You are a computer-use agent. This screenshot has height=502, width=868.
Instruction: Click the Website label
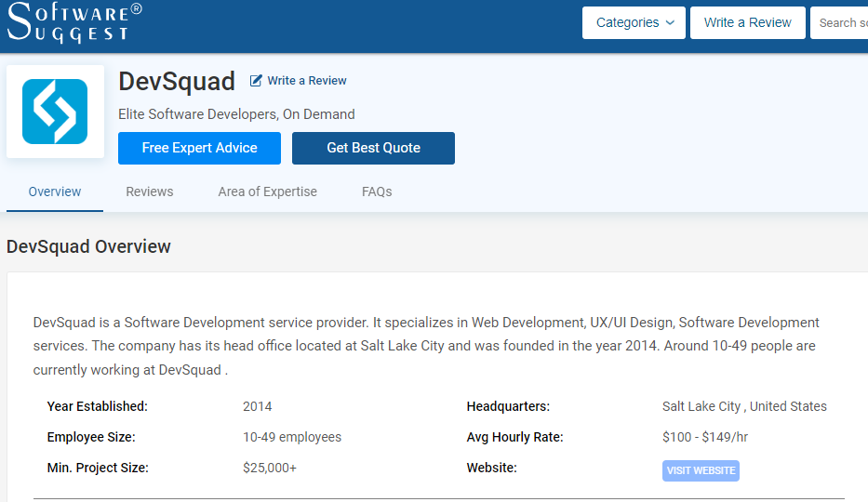click(491, 469)
